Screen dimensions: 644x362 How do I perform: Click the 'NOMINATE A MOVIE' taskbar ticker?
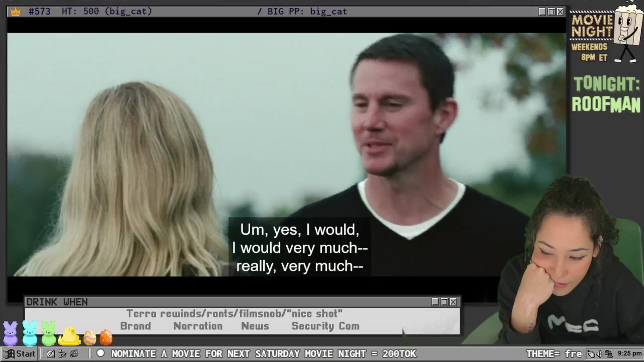(x=263, y=354)
